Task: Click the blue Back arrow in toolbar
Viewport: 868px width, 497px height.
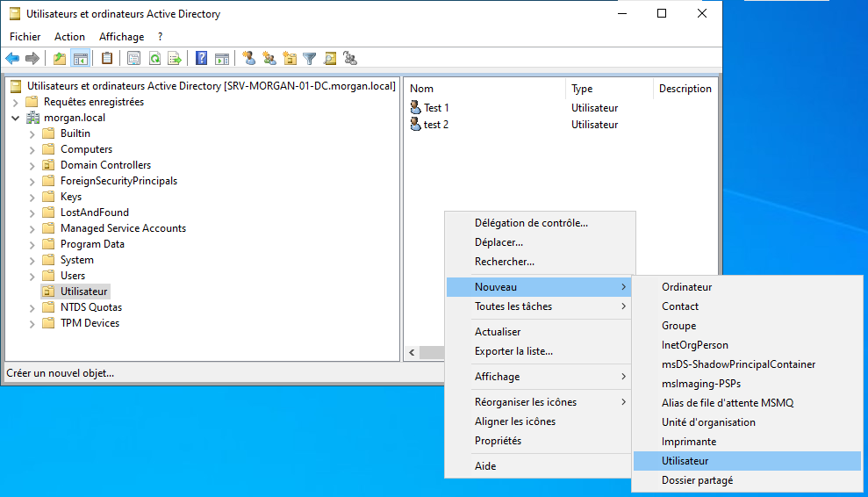Action: tap(12, 59)
